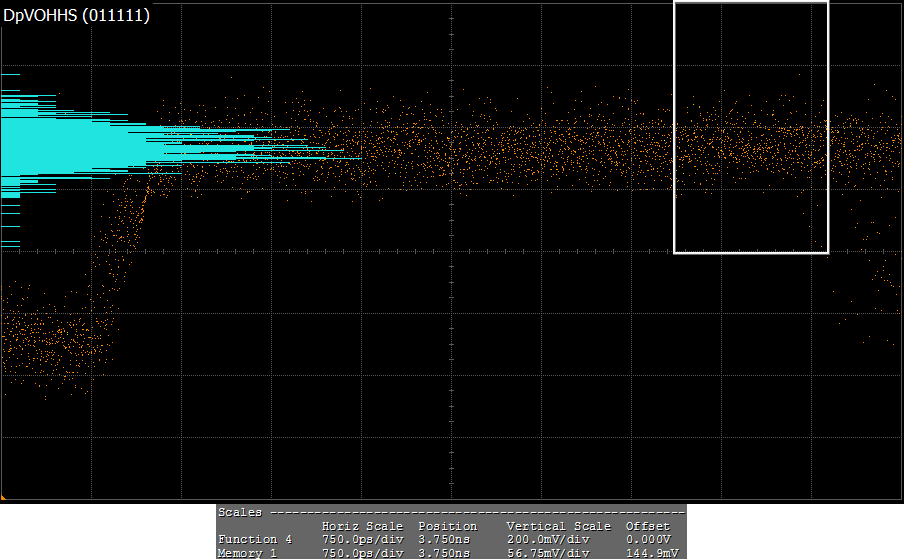Click Memory 1 horizontal scale 750.0ps/div value
This screenshot has height=559, width=904.
coord(362,552)
